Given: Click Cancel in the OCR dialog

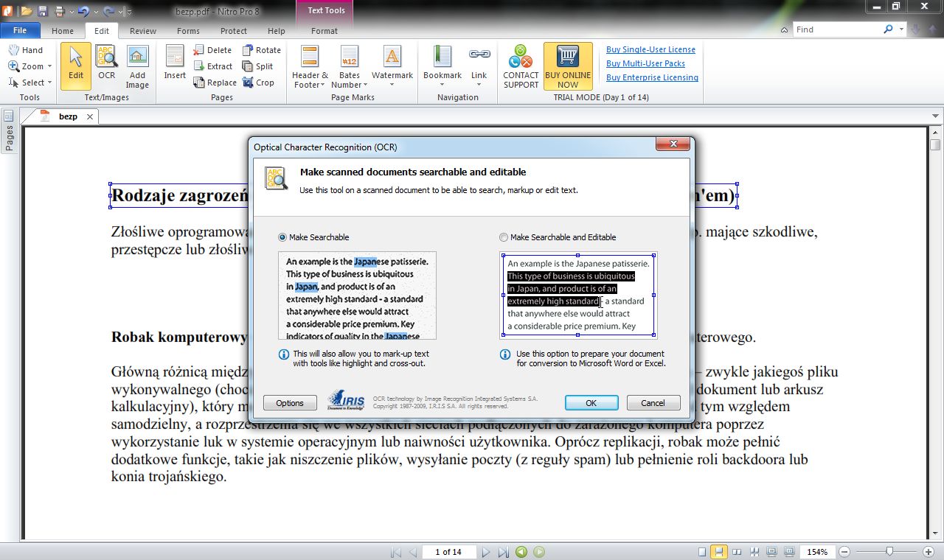Looking at the screenshot, I should coord(653,403).
